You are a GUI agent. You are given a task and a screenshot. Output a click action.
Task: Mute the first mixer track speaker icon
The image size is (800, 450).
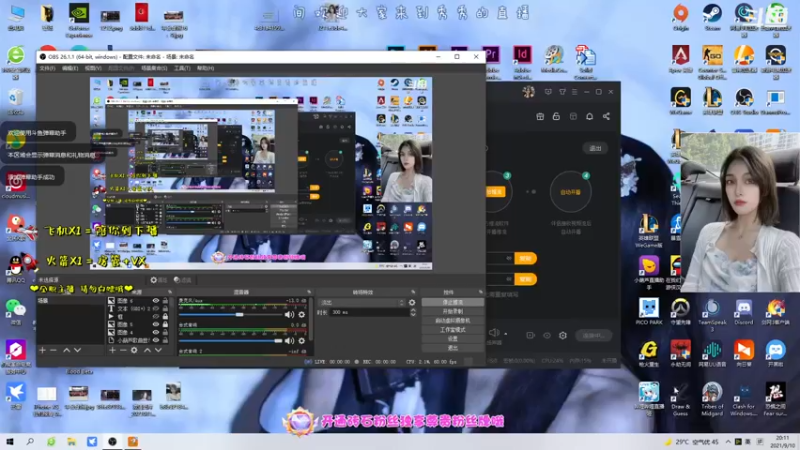point(289,315)
